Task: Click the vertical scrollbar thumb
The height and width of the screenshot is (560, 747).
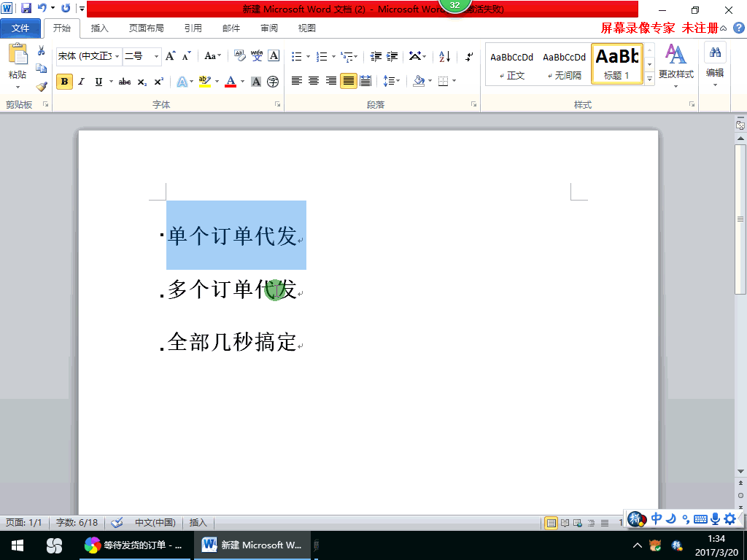Action: click(x=740, y=219)
